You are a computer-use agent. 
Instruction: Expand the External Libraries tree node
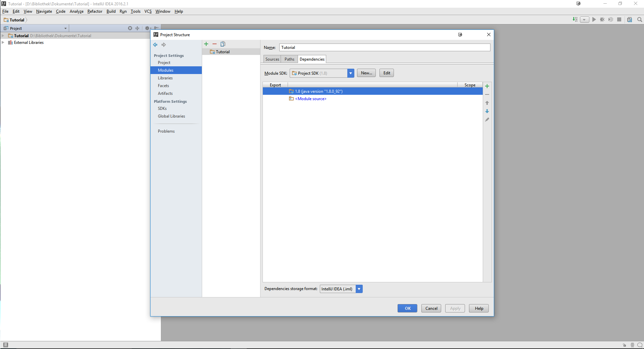3,43
